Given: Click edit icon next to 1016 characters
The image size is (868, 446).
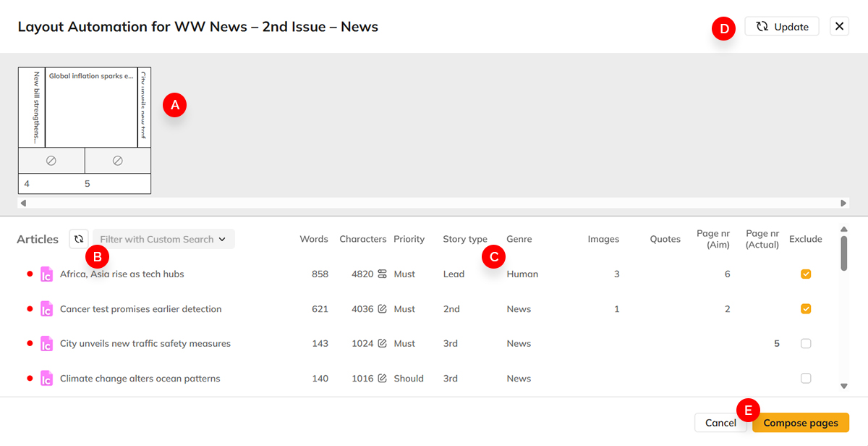Looking at the screenshot, I should click(x=383, y=378).
